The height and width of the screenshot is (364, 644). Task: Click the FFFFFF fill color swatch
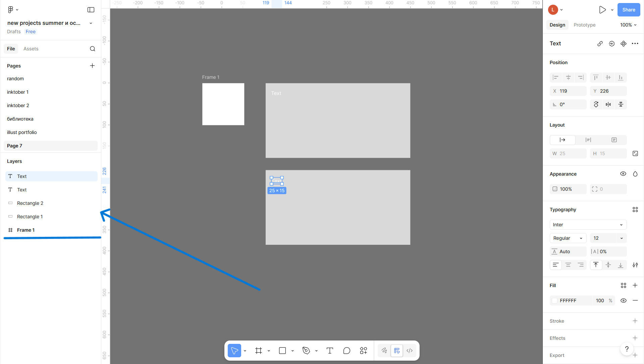555,301
